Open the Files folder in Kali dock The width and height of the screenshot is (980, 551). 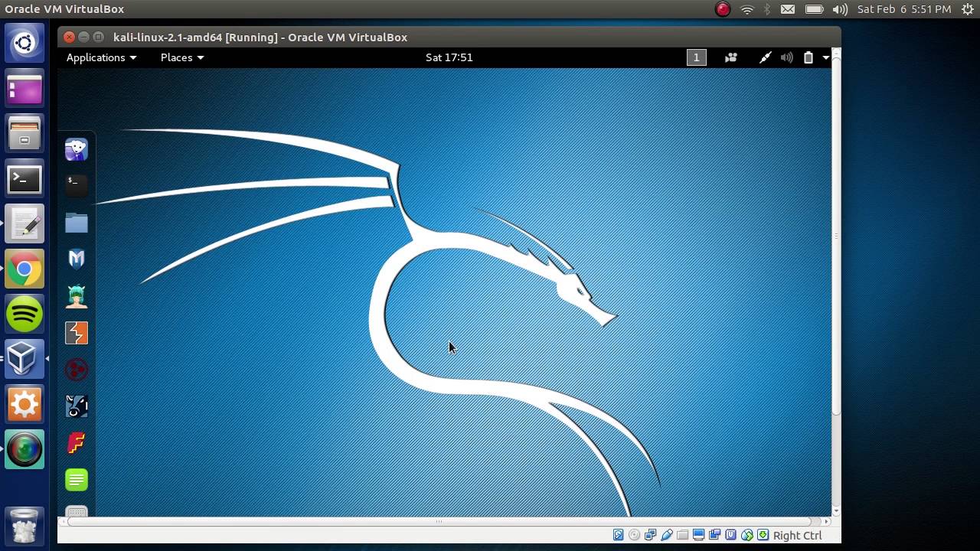[x=77, y=222]
